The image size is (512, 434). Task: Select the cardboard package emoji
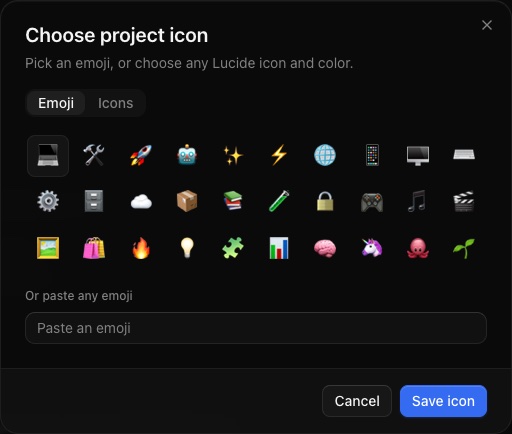pos(187,201)
